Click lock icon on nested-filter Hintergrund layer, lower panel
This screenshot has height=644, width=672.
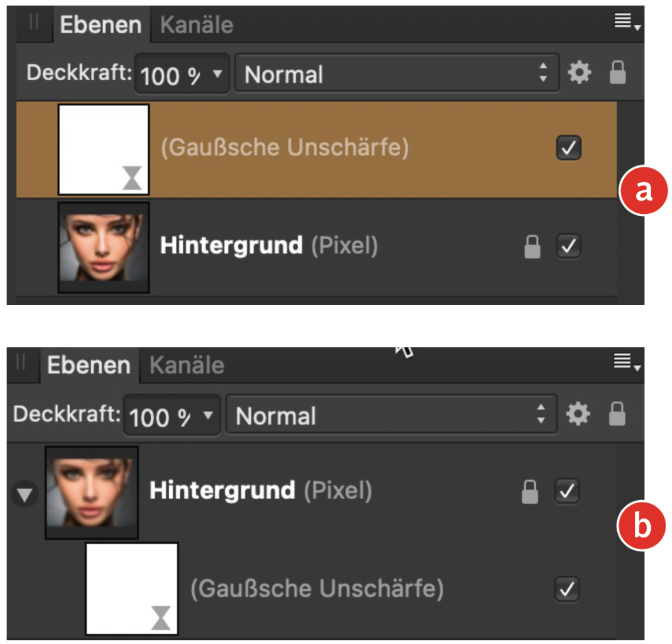pos(530,491)
